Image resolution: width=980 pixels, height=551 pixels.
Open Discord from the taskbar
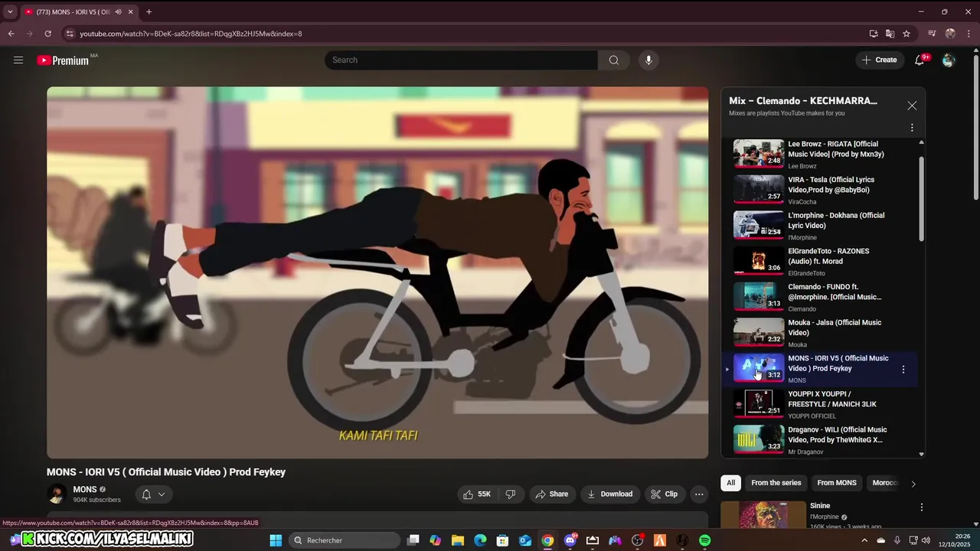pyautogui.click(x=570, y=540)
